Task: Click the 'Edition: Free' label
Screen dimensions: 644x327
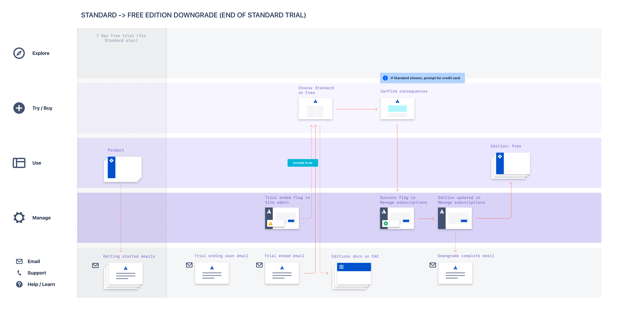Action: (x=506, y=146)
